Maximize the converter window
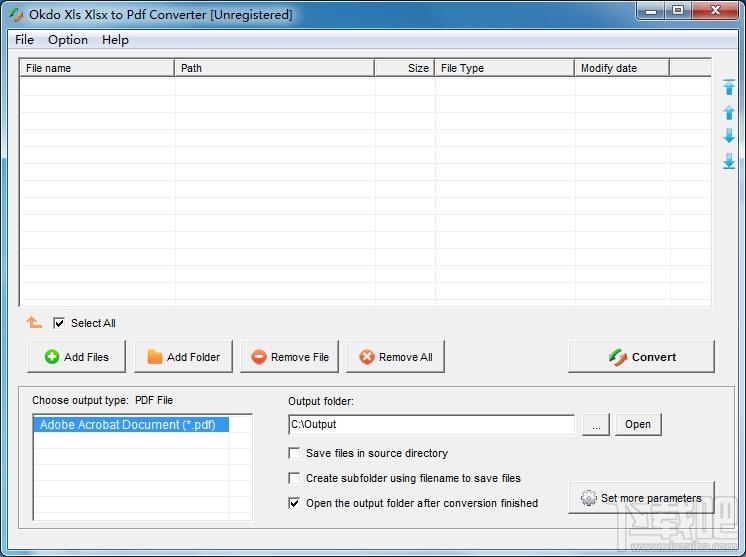This screenshot has width=746, height=557. click(x=678, y=10)
